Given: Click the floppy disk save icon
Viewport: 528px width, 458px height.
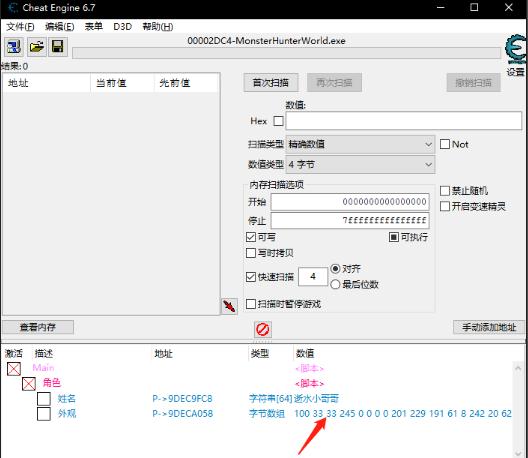Looking at the screenshot, I should [58, 46].
